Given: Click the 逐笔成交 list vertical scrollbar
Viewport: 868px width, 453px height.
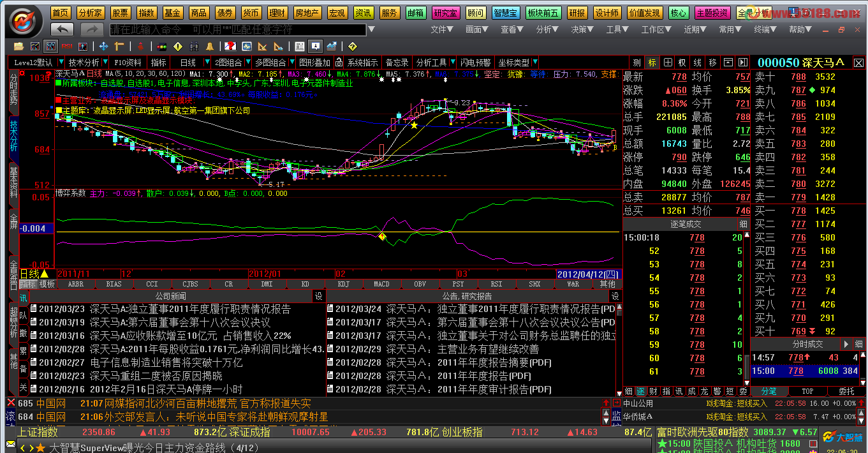Looking at the screenshot, I should [746, 310].
